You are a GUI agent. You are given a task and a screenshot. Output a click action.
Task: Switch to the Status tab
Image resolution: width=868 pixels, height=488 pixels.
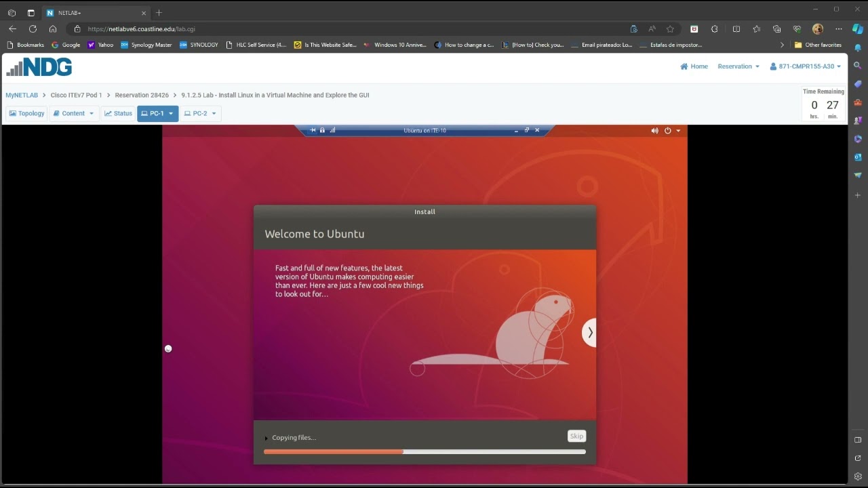coord(118,113)
